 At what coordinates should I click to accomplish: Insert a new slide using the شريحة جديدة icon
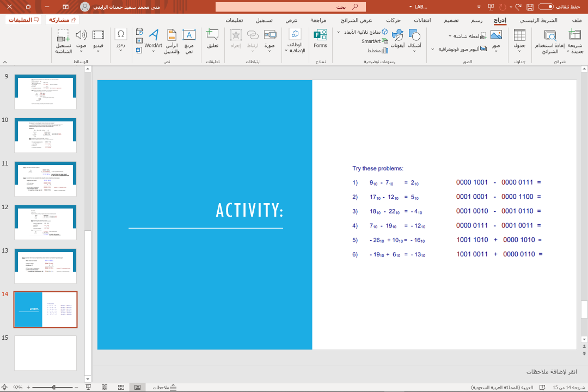(x=574, y=36)
